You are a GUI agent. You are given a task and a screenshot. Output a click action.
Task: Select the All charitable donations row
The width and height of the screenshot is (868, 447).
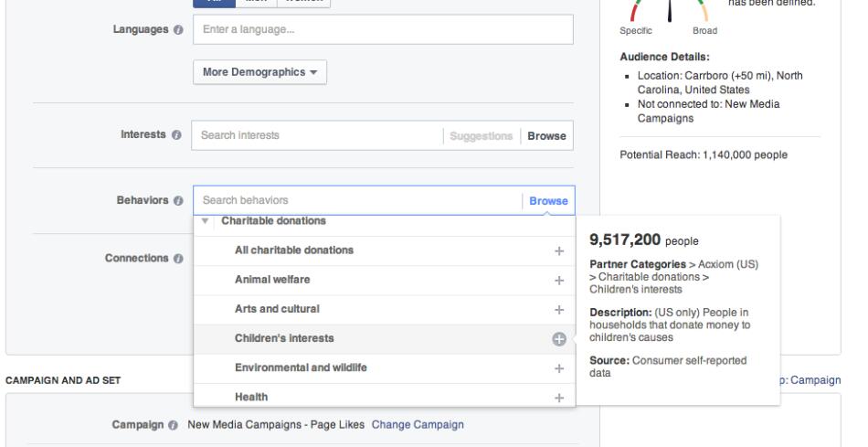[x=384, y=250]
